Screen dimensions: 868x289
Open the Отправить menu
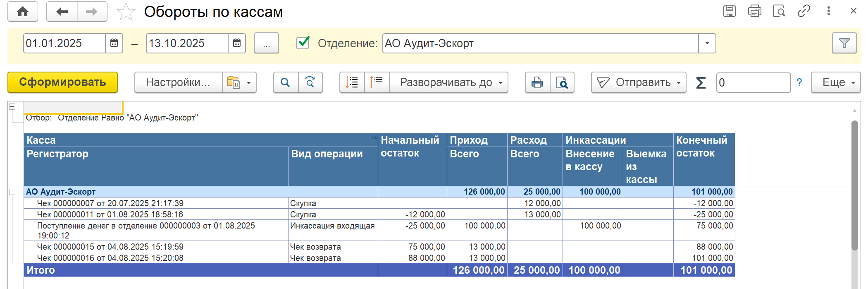point(639,82)
